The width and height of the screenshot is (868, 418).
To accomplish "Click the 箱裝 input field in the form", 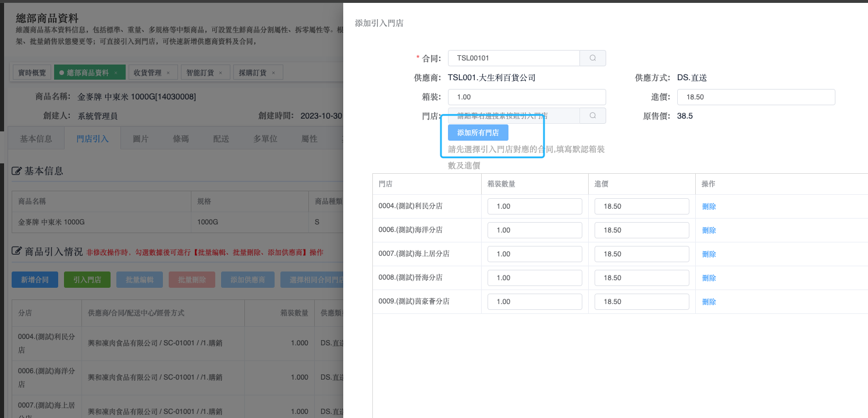I will [527, 97].
